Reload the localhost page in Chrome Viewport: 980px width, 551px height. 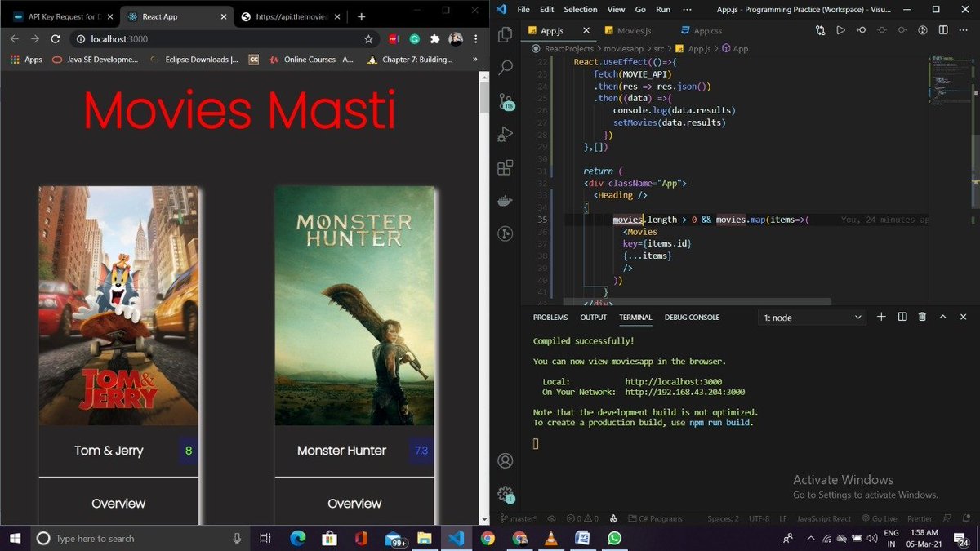[56, 38]
